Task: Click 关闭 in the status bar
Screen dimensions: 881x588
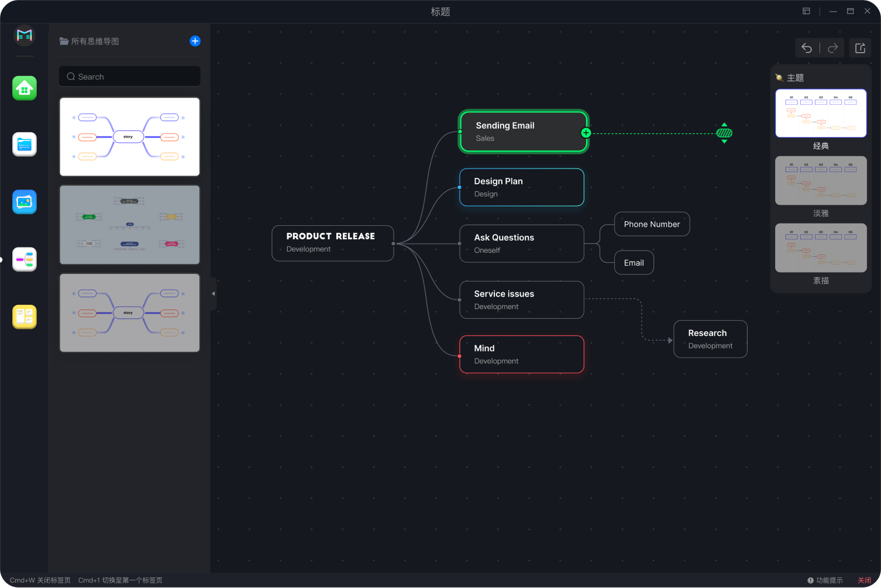Action: pos(864,580)
